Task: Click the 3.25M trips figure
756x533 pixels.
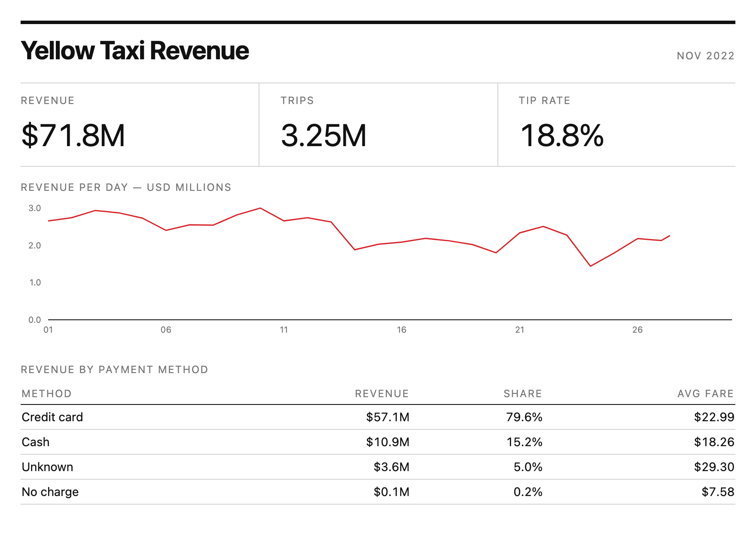Action: [x=324, y=135]
